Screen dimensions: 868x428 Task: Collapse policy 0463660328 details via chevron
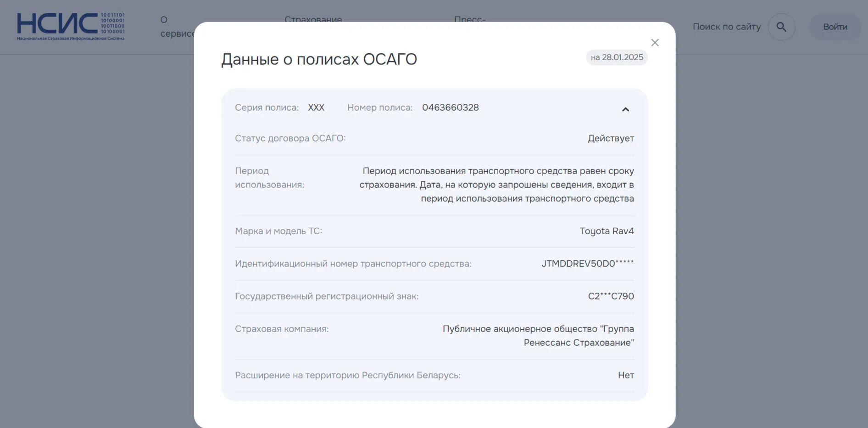tap(625, 109)
